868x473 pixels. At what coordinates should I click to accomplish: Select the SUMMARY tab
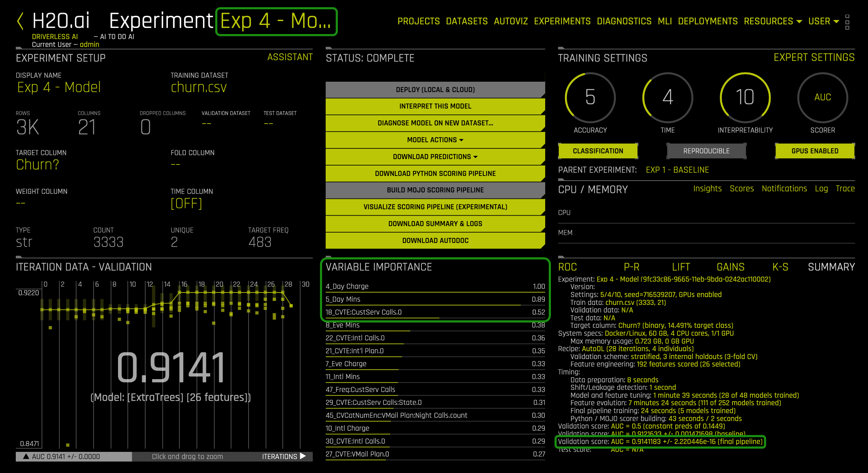(x=831, y=267)
